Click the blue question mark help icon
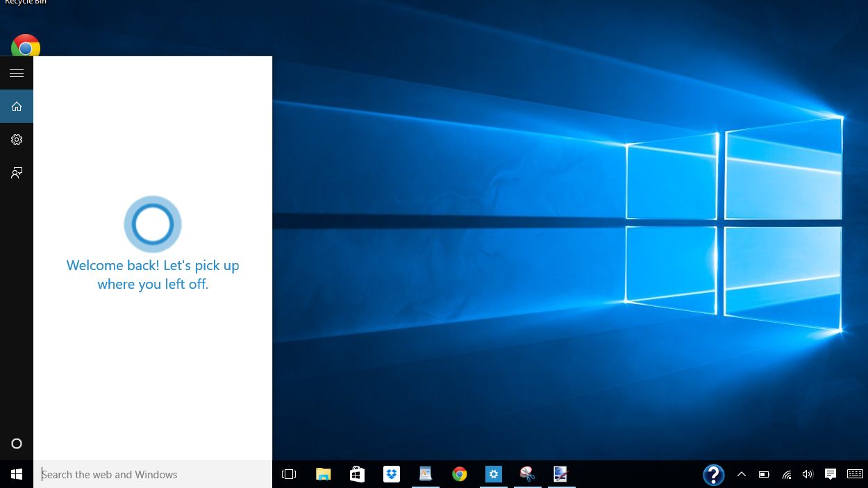Viewport: 868px width, 488px height. pos(713,475)
